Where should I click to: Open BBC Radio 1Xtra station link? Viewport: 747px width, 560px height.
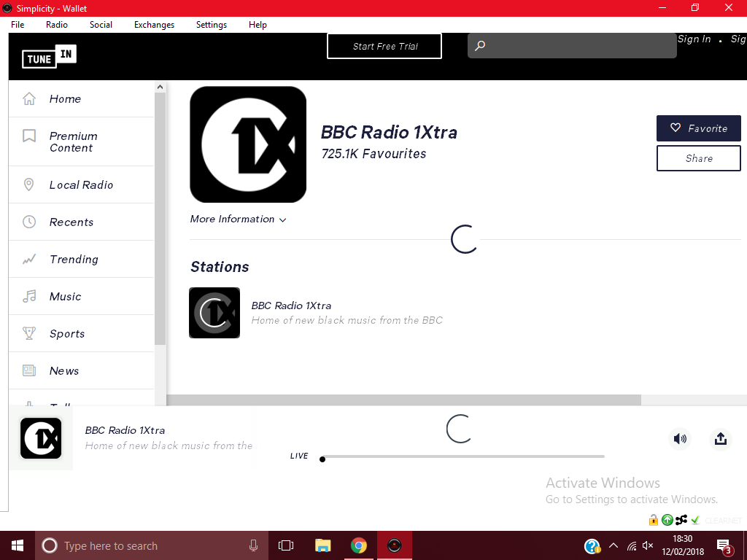pos(292,306)
